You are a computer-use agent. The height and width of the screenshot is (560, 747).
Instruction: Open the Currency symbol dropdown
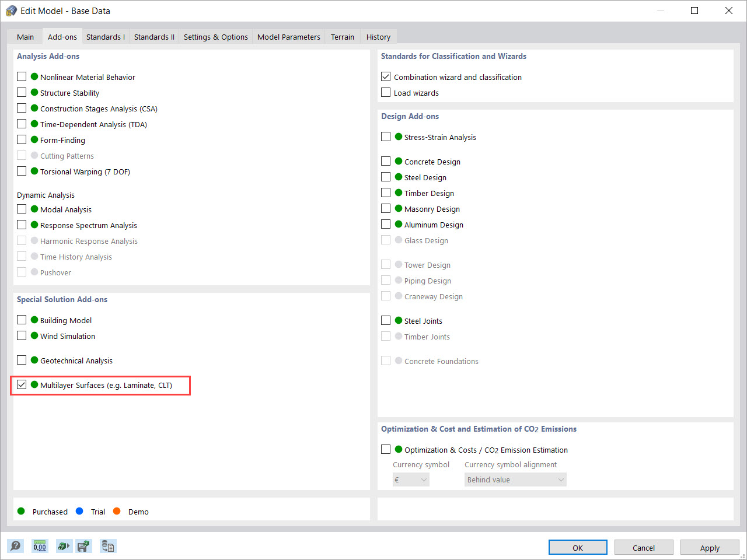(x=411, y=479)
